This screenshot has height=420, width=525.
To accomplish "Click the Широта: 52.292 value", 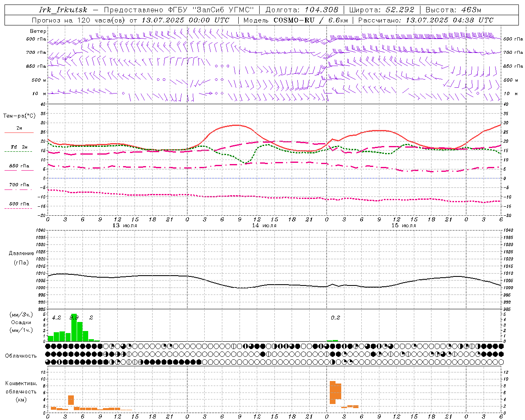I will click(x=382, y=10).
